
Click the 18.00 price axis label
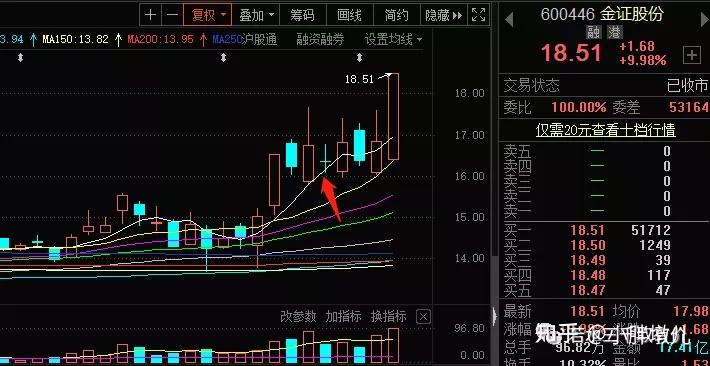(x=470, y=93)
